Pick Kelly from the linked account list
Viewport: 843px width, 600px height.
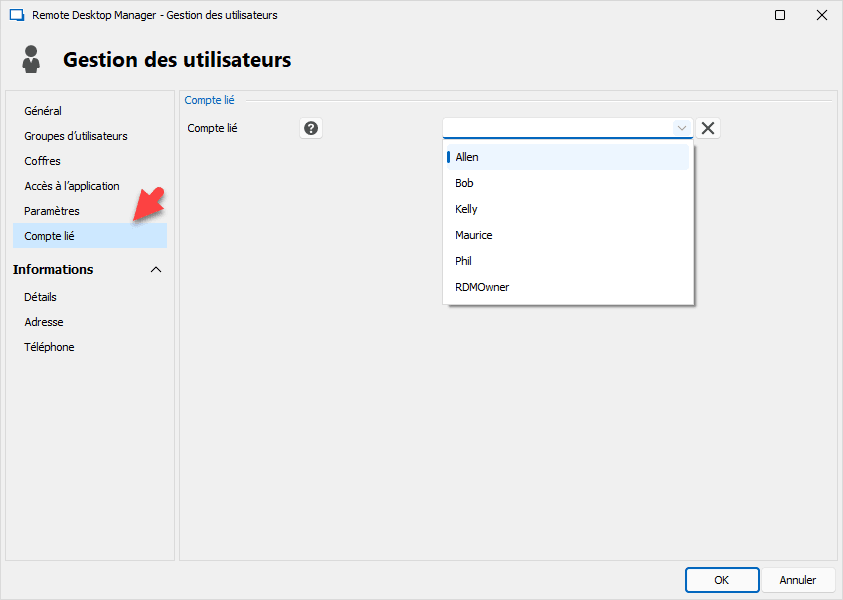[466, 209]
